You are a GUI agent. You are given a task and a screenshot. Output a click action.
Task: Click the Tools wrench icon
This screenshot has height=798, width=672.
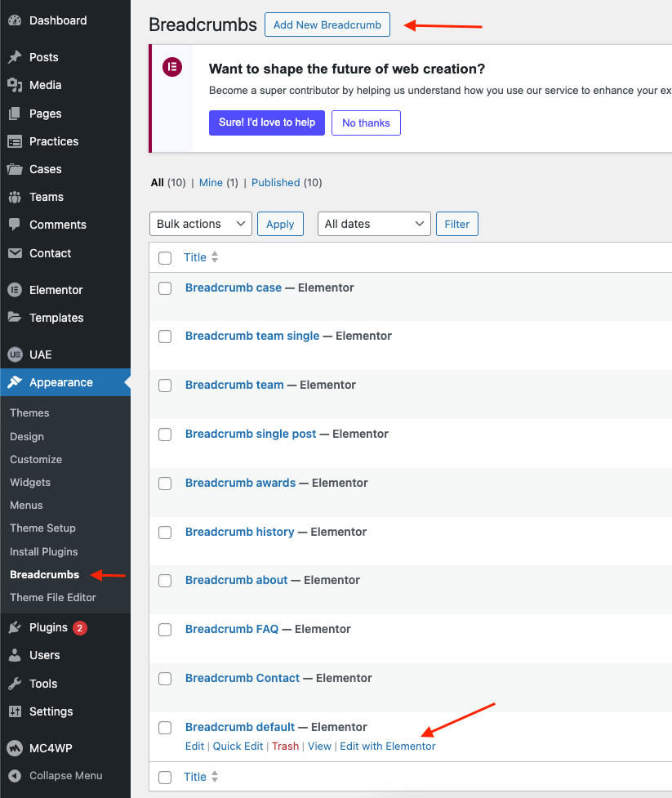(15, 684)
